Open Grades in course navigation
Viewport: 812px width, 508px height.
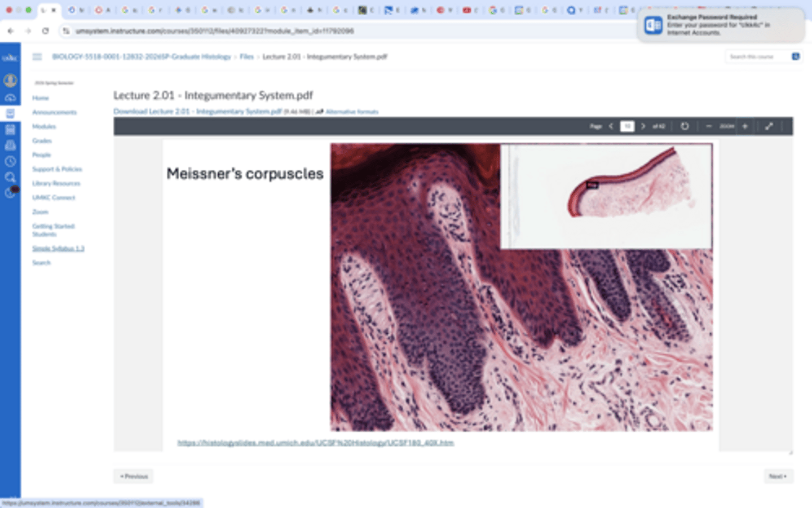(42, 140)
